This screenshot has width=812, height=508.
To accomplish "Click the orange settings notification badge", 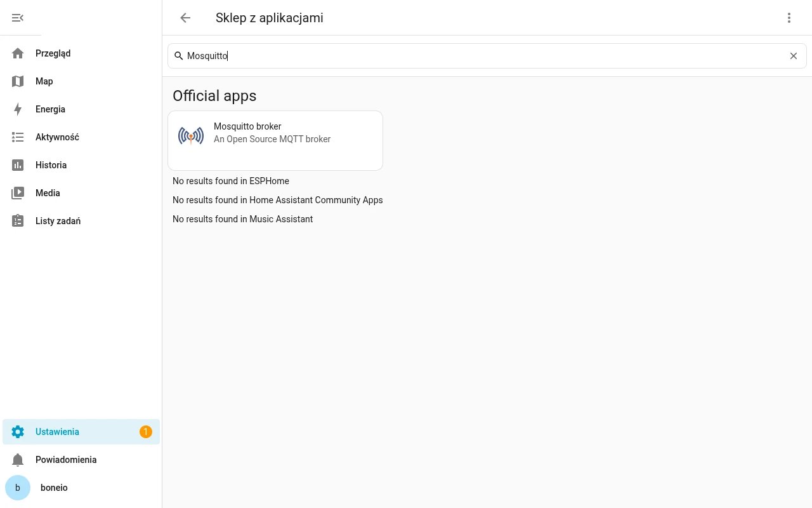I will point(146,432).
